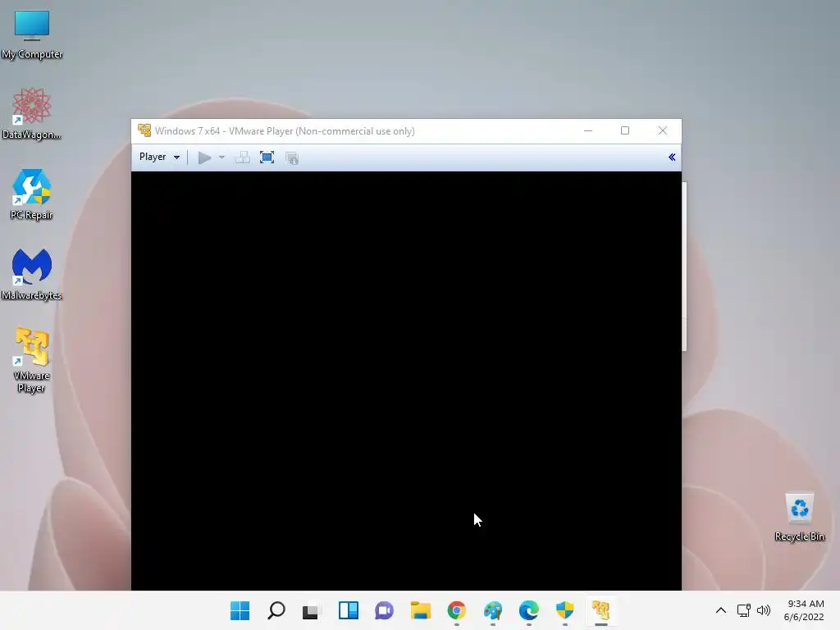Viewport: 840px width, 630px height.
Task: Open File Explorer from the taskbar
Action: pos(421,610)
